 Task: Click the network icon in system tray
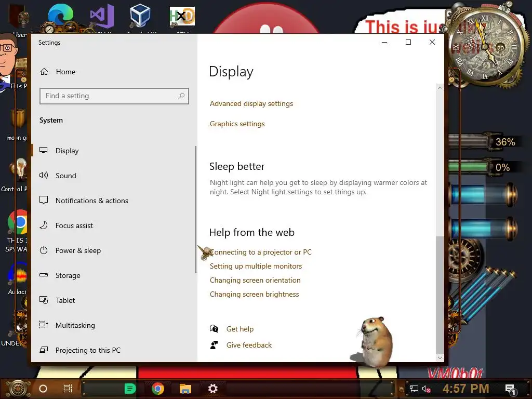(x=414, y=389)
